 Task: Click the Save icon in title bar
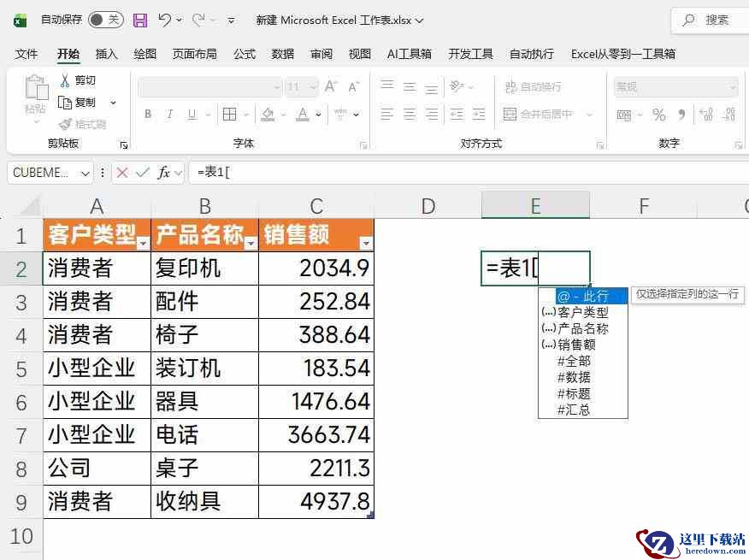[x=140, y=20]
